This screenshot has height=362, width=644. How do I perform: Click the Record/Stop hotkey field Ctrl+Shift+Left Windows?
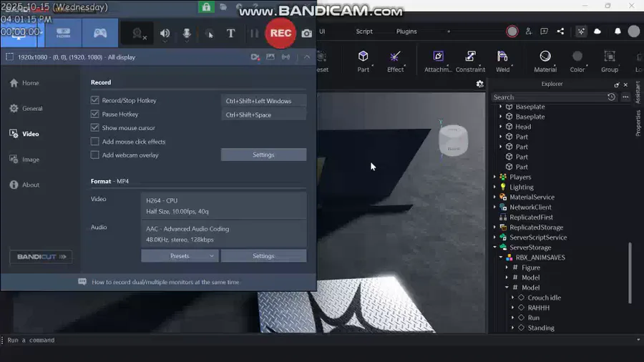pos(263,101)
